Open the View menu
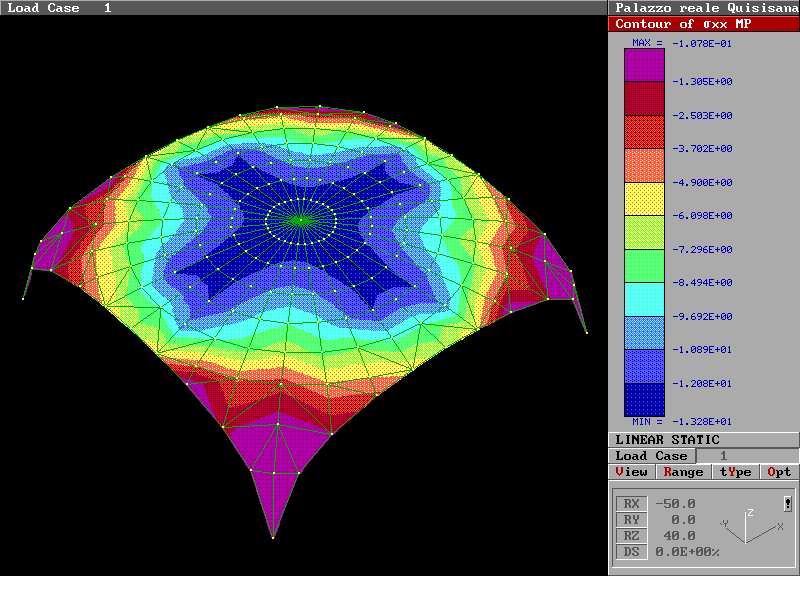 click(x=632, y=472)
